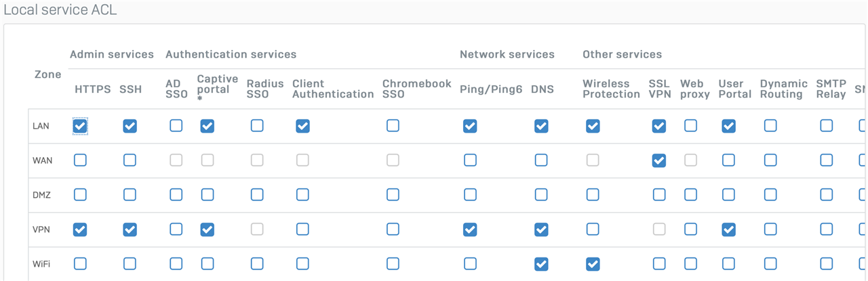Enable AD SSO for LAN zone
Viewport: 868px width, 281px height.
tap(176, 126)
